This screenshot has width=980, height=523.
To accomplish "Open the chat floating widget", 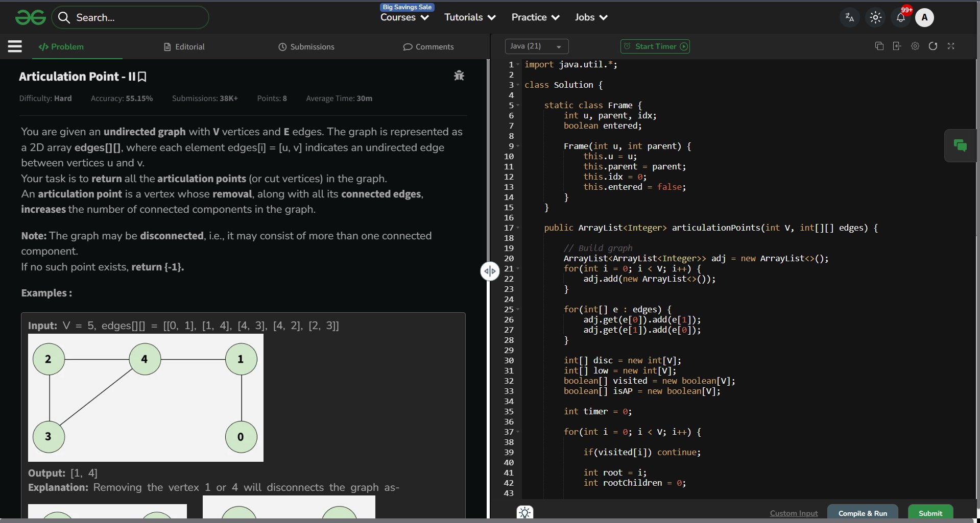I will (x=960, y=146).
